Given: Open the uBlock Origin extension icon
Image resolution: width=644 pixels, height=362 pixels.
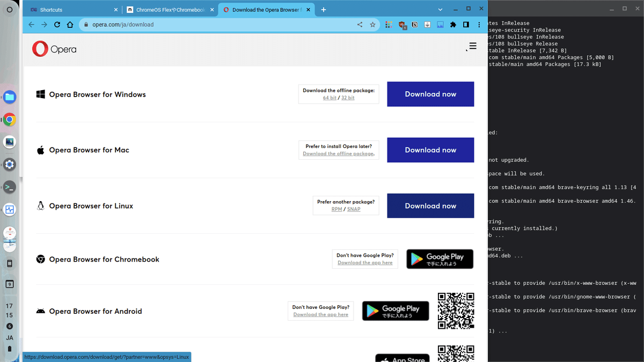Looking at the screenshot, I should [x=402, y=25].
